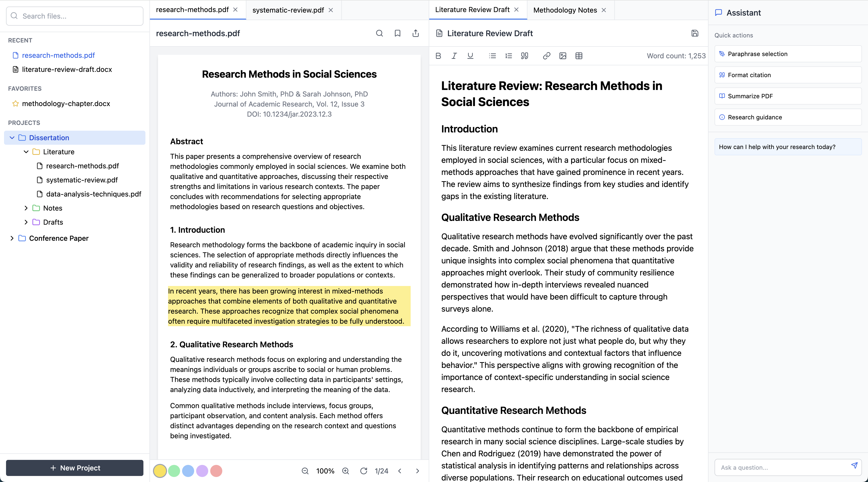
Task: Bookmark the research-methods.pdf document
Action: (x=398, y=33)
